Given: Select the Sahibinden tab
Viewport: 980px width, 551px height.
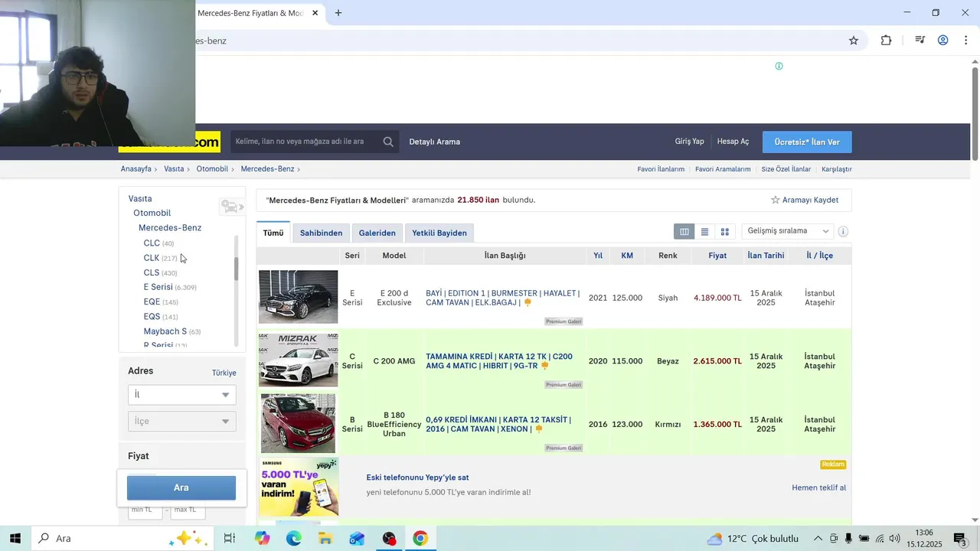Looking at the screenshot, I should coord(321,233).
